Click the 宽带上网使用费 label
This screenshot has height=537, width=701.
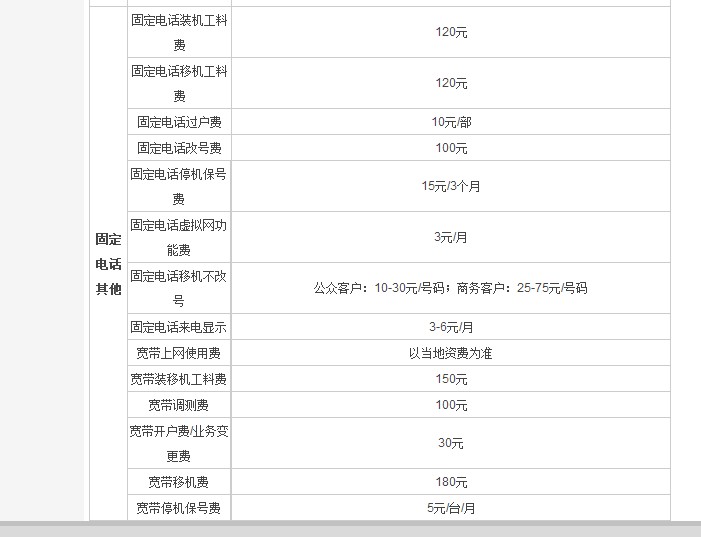click(x=178, y=353)
